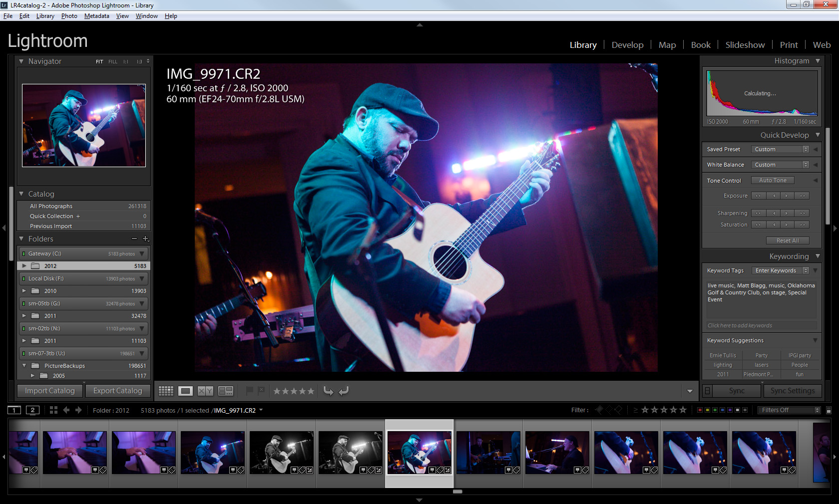This screenshot has height=504, width=839.
Task: Set navigator zoom to 1:3
Action: pyautogui.click(x=139, y=62)
